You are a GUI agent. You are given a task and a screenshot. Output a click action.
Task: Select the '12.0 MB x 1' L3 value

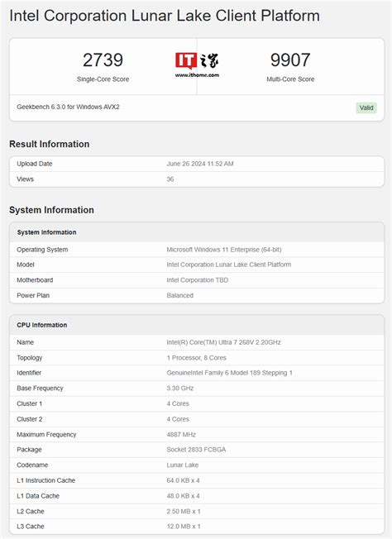[x=184, y=527]
